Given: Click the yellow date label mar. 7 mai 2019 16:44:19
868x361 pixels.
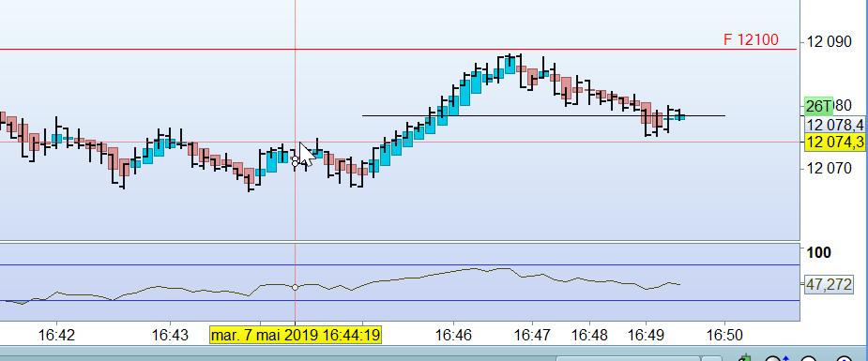Looking at the screenshot, I should [x=296, y=335].
